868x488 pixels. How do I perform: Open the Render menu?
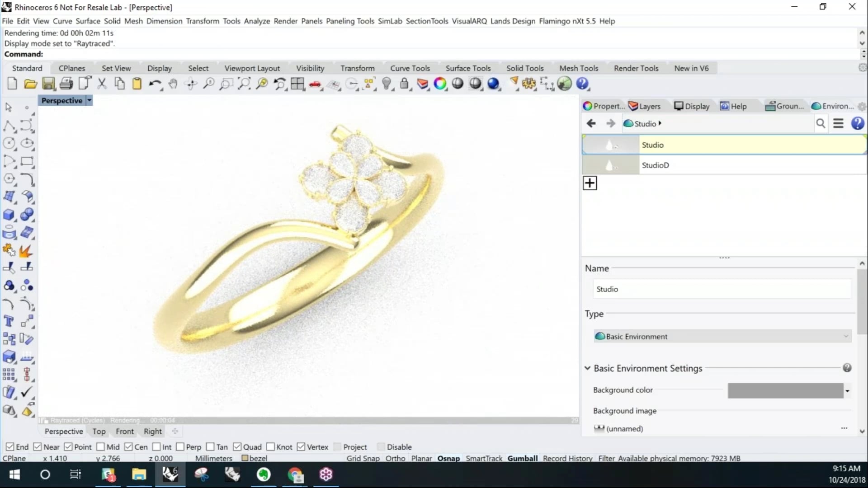coord(285,21)
